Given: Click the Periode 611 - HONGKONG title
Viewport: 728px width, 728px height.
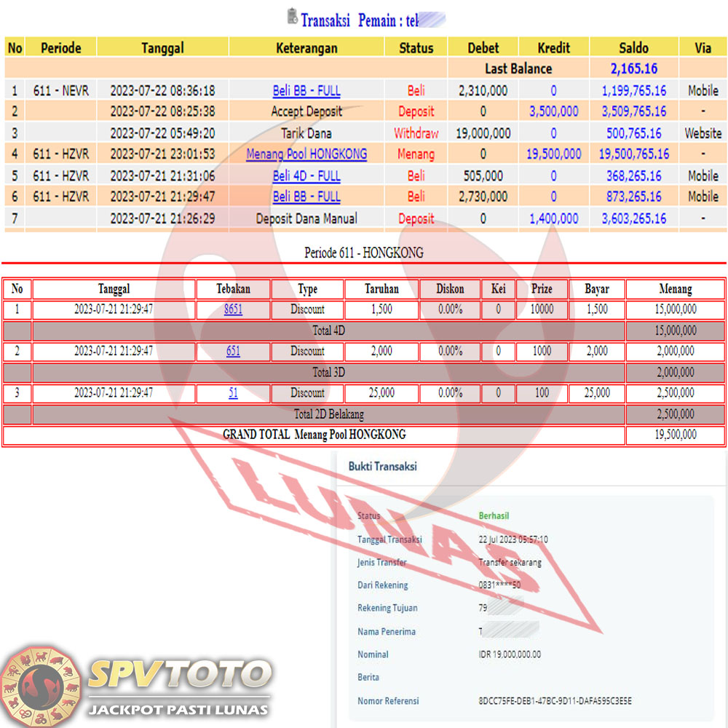Looking at the screenshot, I should [x=363, y=253].
